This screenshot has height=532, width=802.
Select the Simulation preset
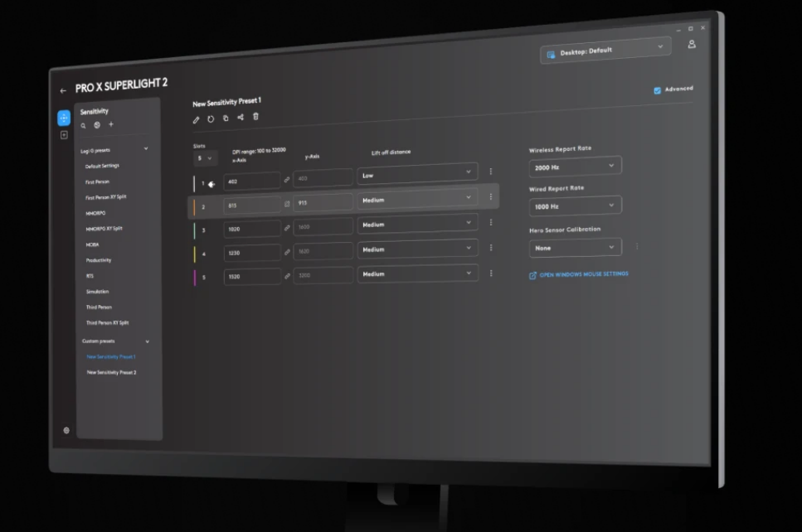pyautogui.click(x=97, y=292)
